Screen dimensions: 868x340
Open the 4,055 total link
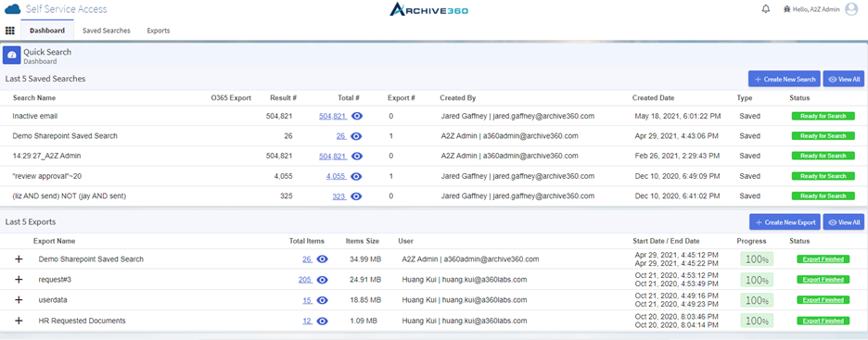click(x=336, y=176)
